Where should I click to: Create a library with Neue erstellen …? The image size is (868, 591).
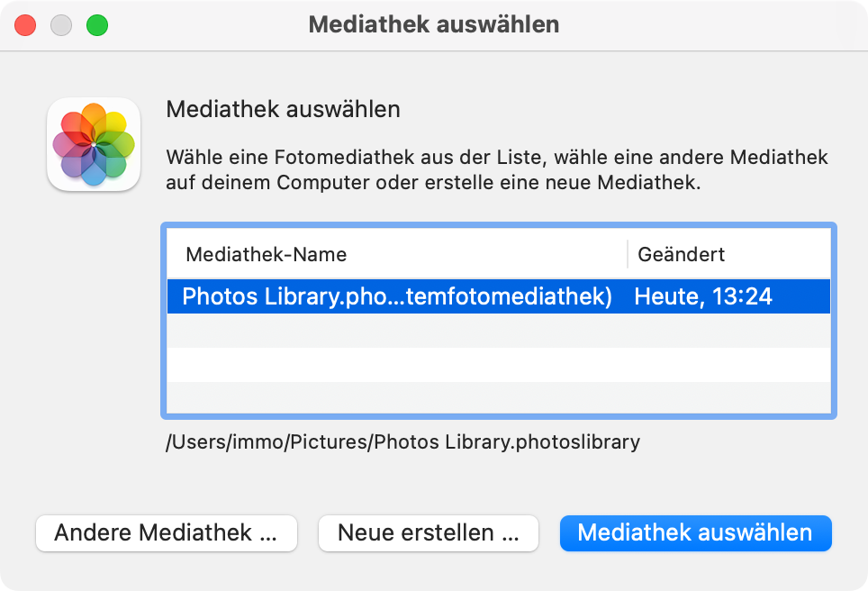coord(429,532)
